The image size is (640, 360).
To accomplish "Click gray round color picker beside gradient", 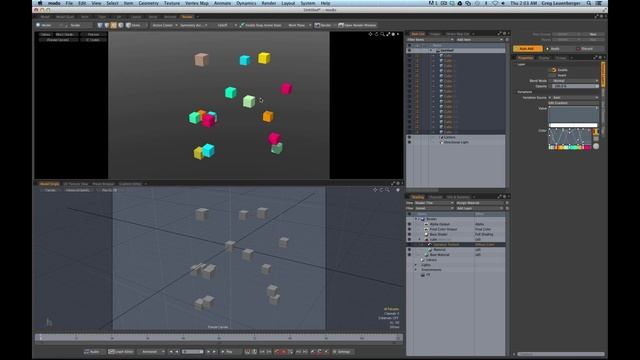I will click(596, 146).
